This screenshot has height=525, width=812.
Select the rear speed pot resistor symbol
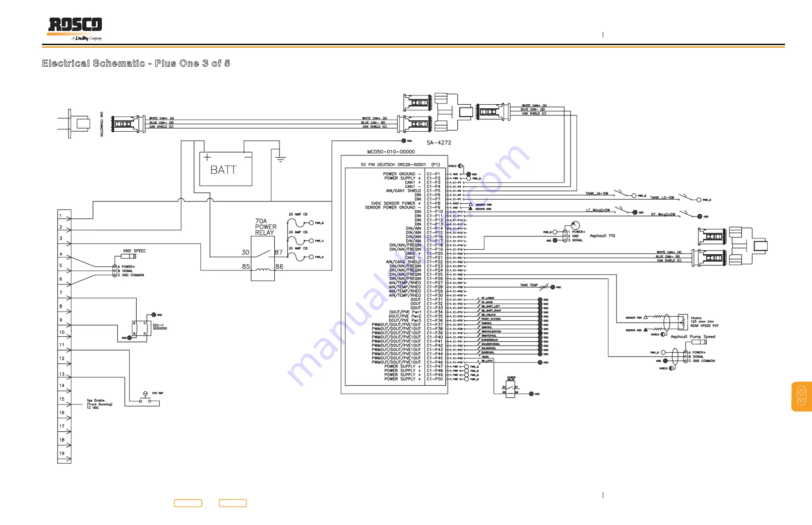tap(683, 323)
